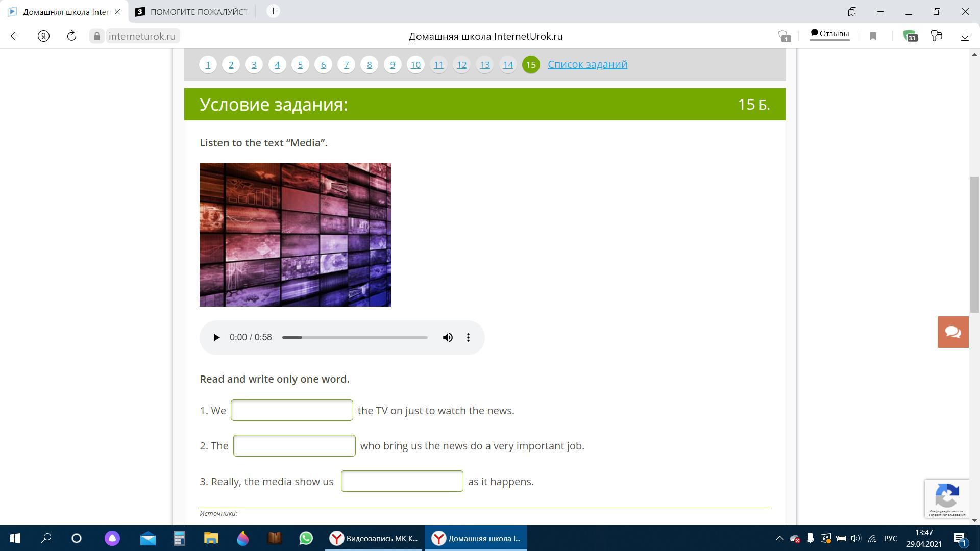Open the orange chat support widget

pos(952,332)
